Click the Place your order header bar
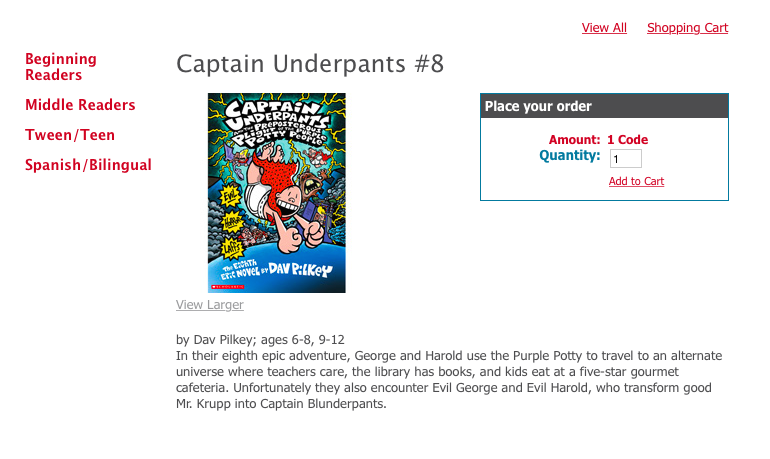Image resolution: width=770 pixels, height=459 pixels. point(604,106)
